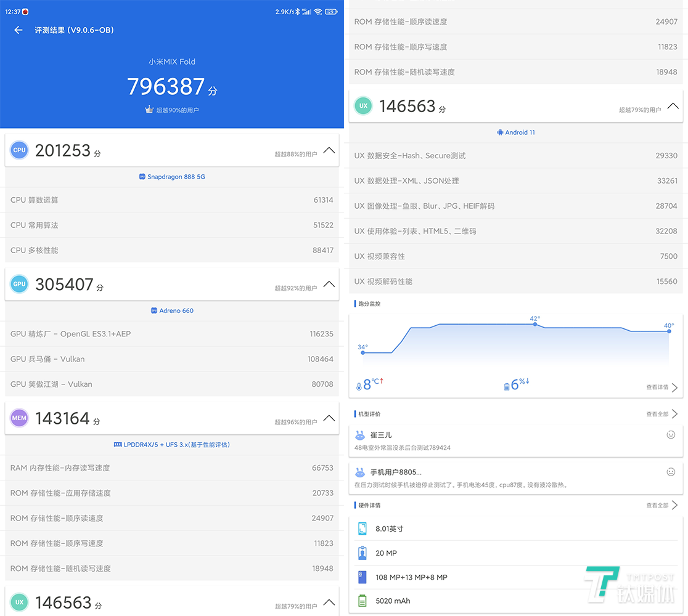Tap UX 视频解码性能 row
Viewport: 688px width, 616px height.
(516, 282)
